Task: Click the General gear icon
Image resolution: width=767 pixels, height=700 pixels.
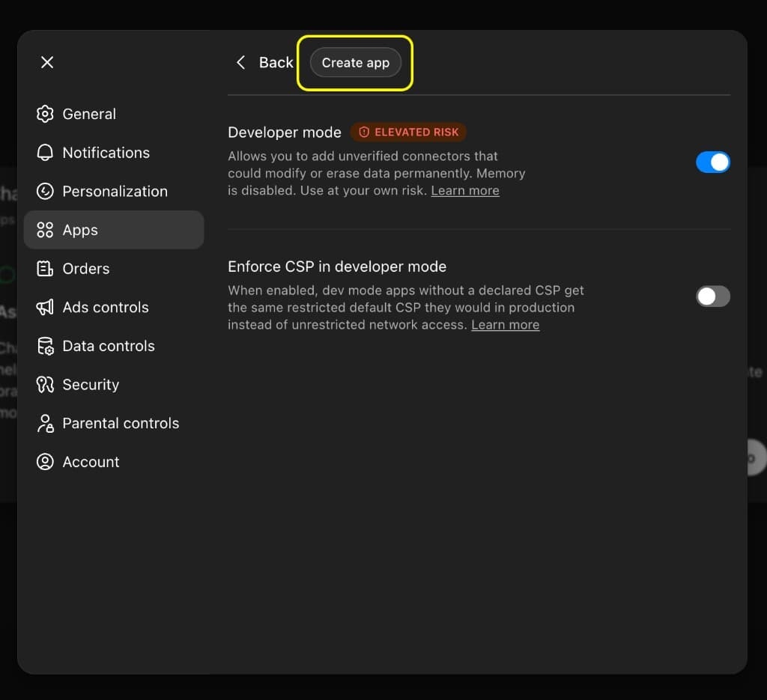Action: pyautogui.click(x=45, y=114)
